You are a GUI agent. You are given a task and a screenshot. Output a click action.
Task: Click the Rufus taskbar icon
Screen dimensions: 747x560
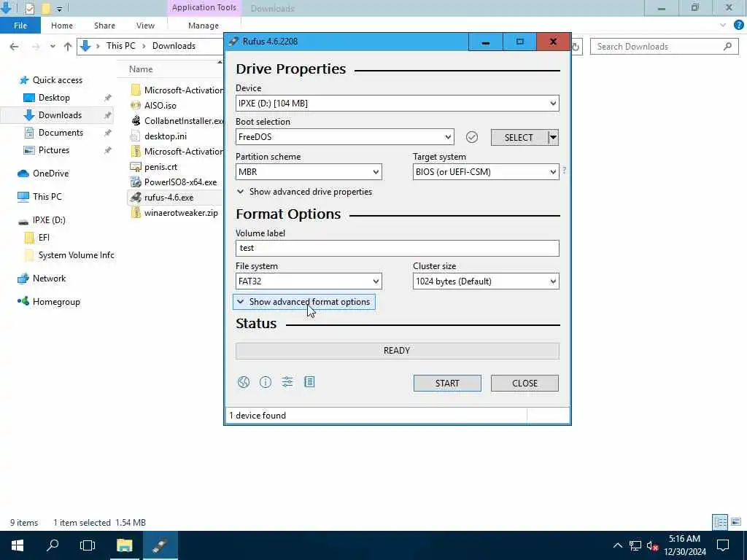[160, 545]
